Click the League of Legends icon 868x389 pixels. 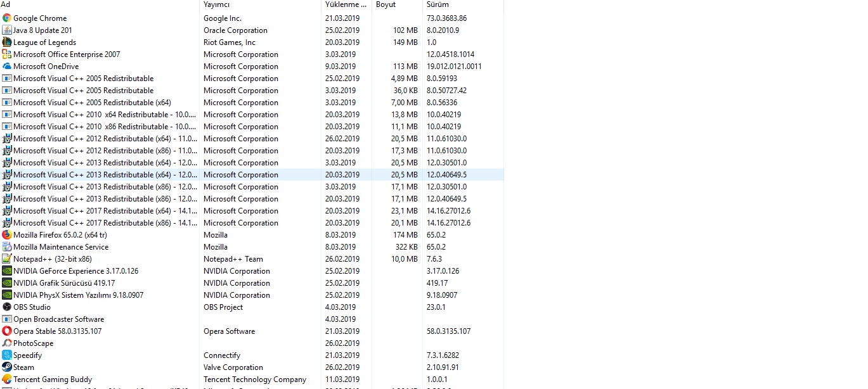pyautogui.click(x=7, y=42)
